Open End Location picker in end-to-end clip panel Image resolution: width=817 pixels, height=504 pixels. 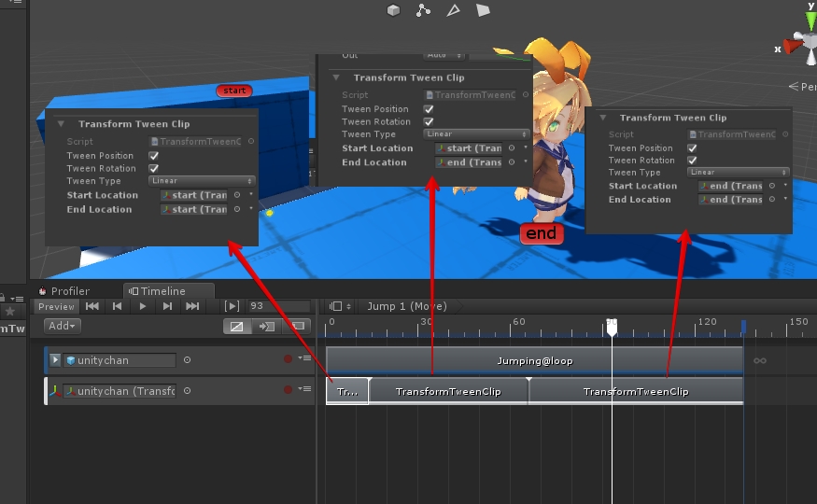(x=772, y=199)
